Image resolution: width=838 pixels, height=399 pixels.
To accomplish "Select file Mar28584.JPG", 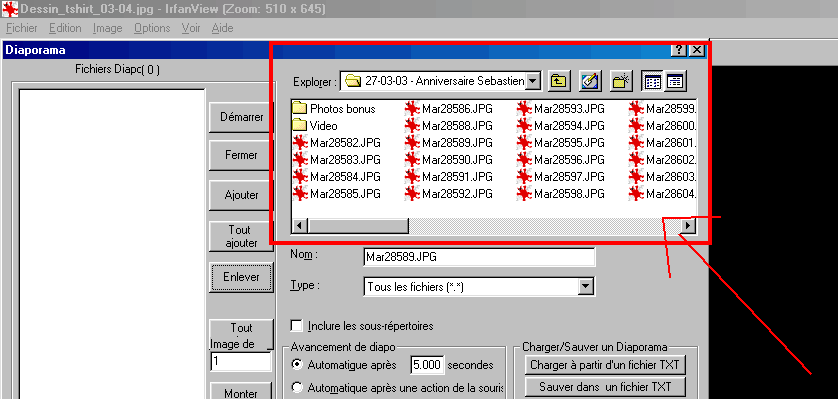I will coord(337,177).
